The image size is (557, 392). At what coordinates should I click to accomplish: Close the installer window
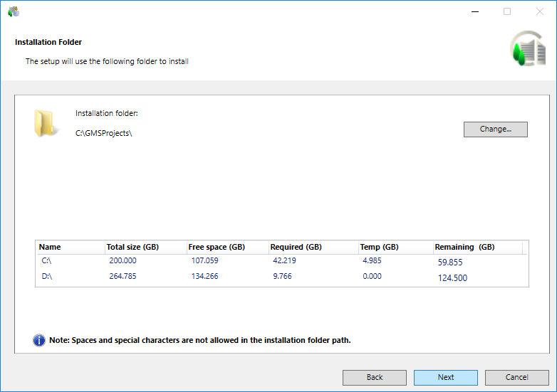click(x=540, y=11)
